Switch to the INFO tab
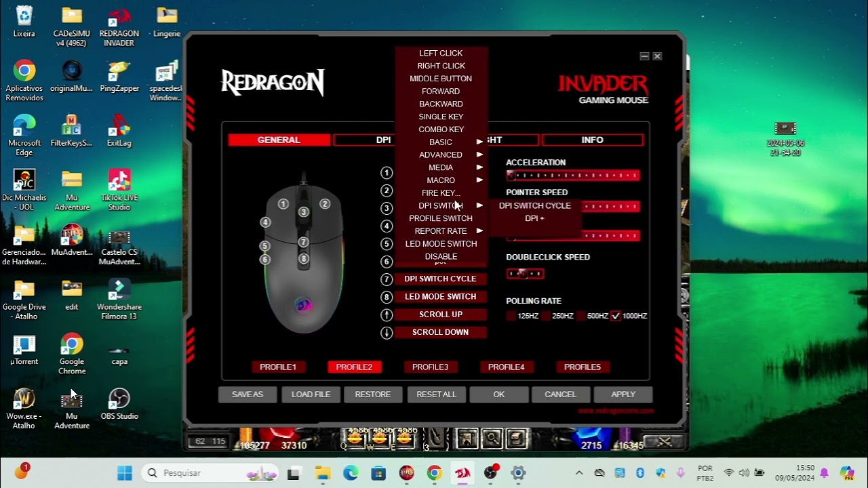This screenshot has height=488, width=868. click(x=592, y=140)
